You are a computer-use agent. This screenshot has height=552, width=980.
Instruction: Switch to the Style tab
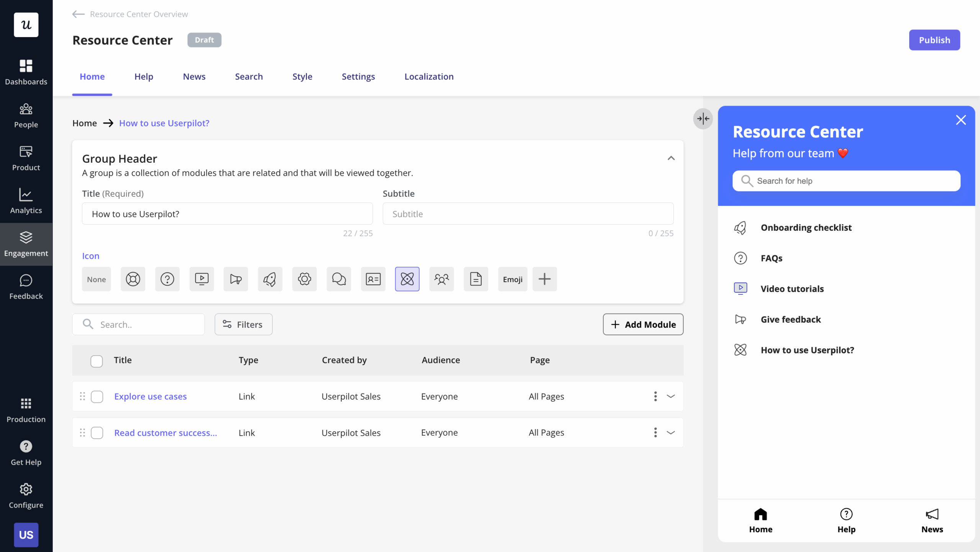pyautogui.click(x=302, y=77)
